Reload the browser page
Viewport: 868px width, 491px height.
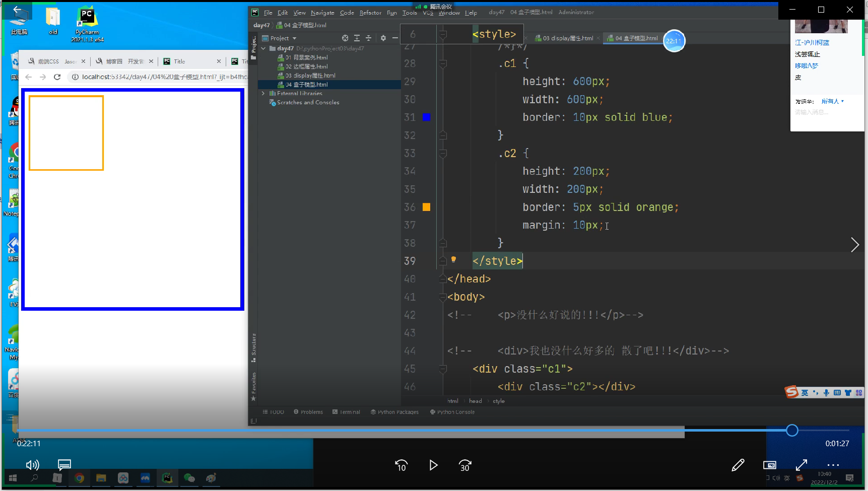[x=57, y=77]
